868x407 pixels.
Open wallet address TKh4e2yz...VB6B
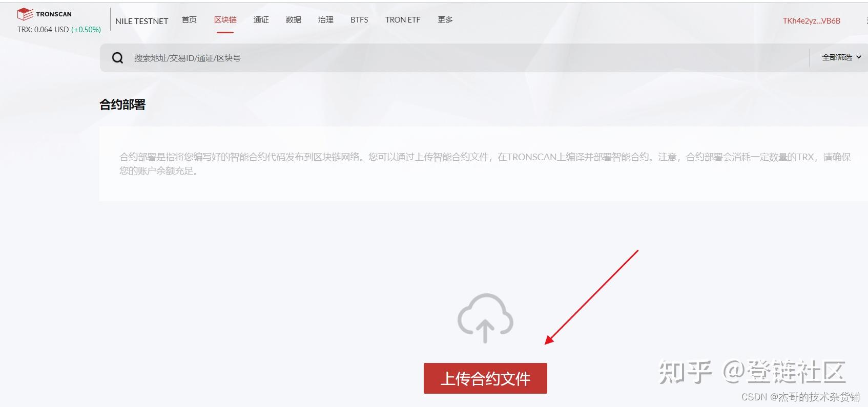coord(812,21)
